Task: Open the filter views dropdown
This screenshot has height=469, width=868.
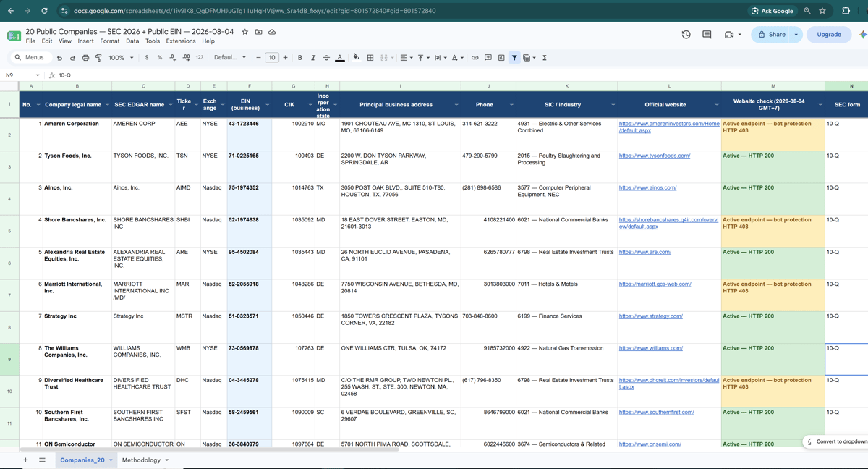Action: (x=529, y=58)
